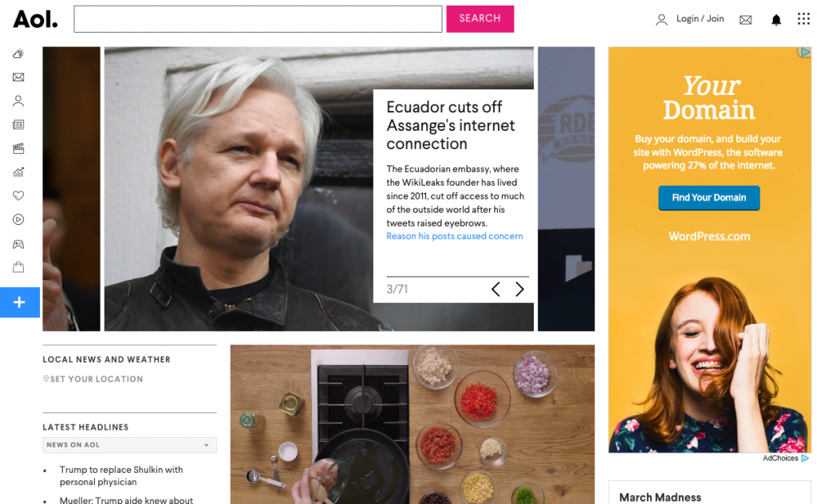Open the News on AOL dropdown
This screenshot has width=817, height=504.
(x=129, y=445)
